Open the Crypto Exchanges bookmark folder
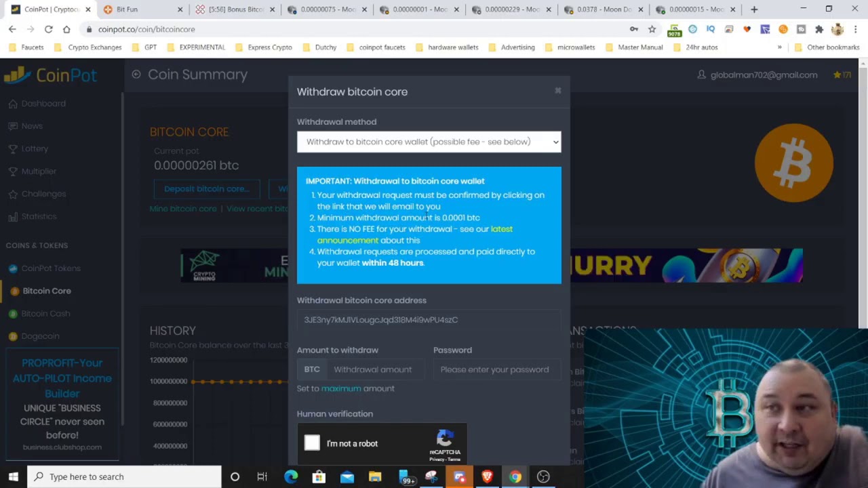Viewport: 868px width, 488px height. pos(87,47)
